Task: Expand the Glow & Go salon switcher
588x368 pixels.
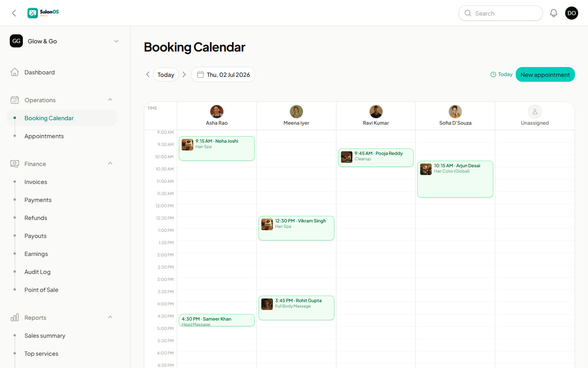Action: [x=116, y=41]
